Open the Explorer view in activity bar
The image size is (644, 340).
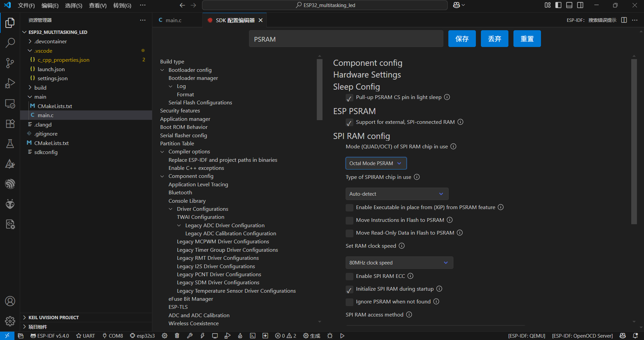[x=10, y=23]
